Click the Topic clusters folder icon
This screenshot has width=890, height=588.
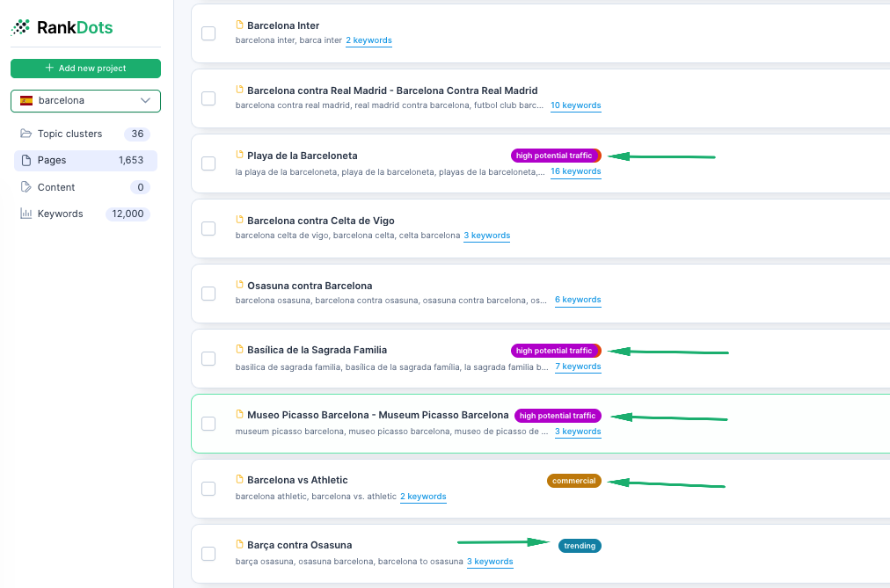tap(26, 134)
